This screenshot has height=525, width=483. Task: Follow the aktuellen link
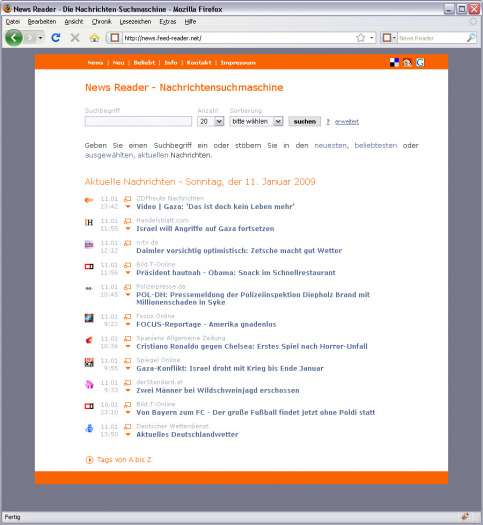click(x=153, y=155)
